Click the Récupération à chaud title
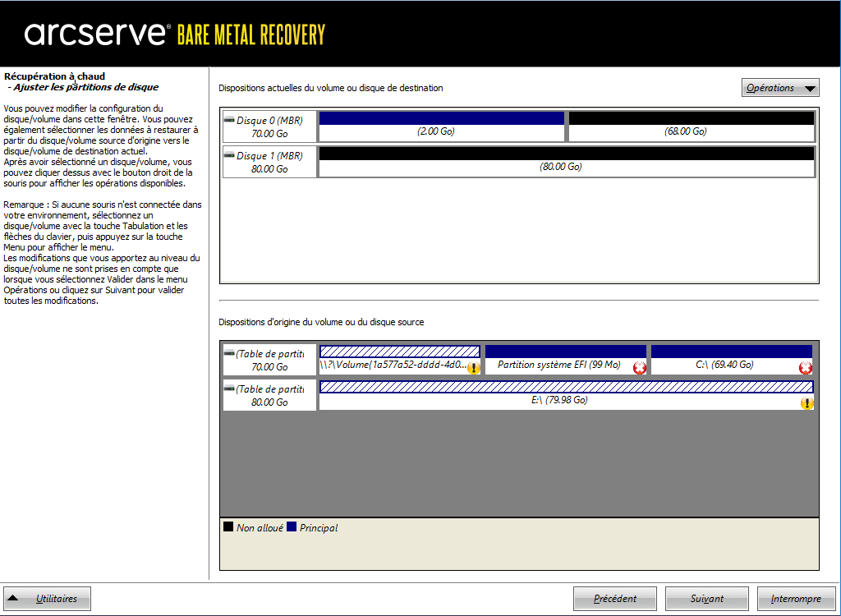Screen dimensions: 841x616 click(55, 76)
